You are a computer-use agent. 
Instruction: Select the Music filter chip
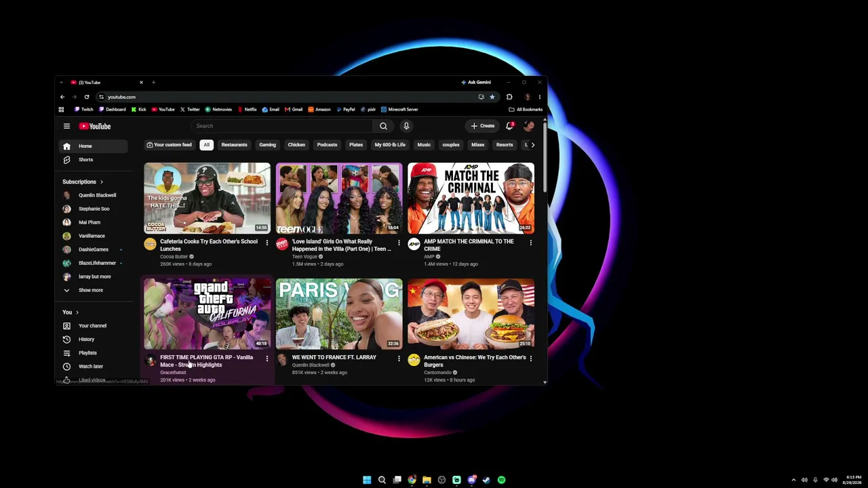[x=424, y=145]
